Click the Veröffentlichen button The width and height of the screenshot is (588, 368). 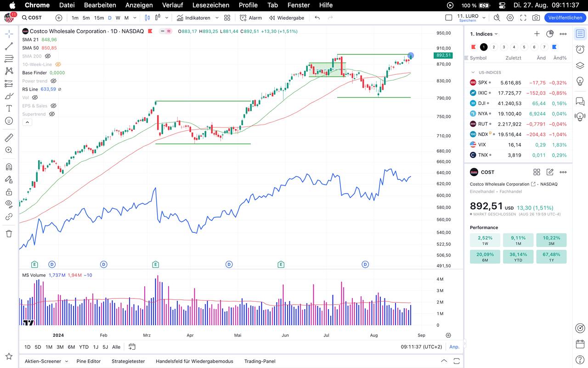coord(565,17)
